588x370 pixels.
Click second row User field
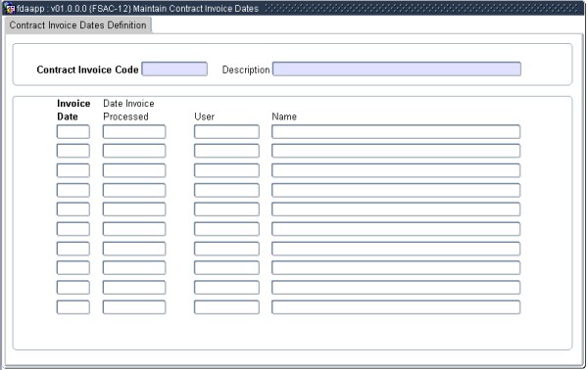(226, 151)
